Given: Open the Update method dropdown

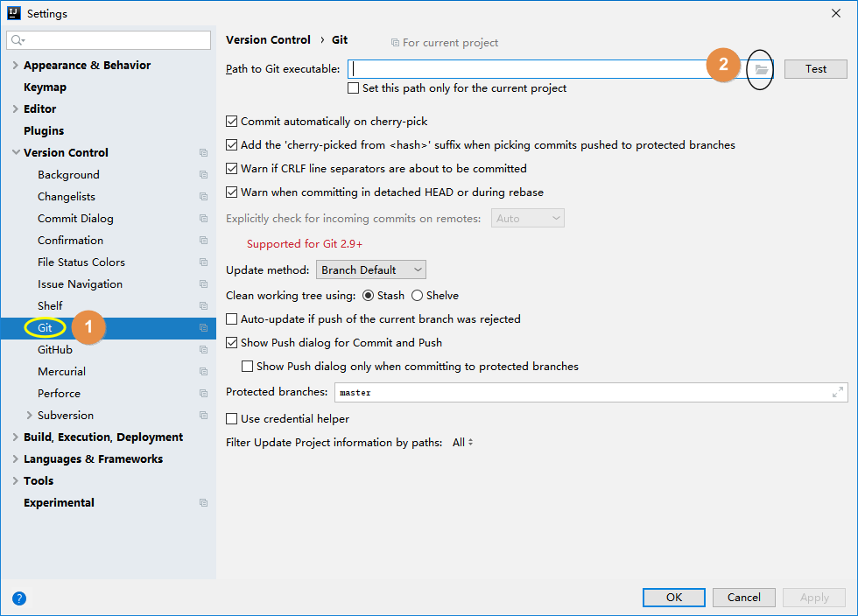Looking at the screenshot, I should [370, 270].
